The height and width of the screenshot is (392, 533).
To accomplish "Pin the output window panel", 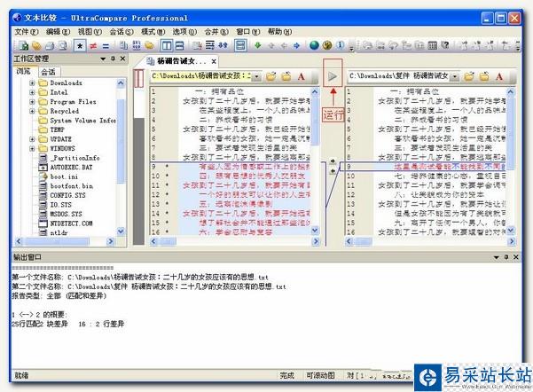I will click(x=506, y=257).
